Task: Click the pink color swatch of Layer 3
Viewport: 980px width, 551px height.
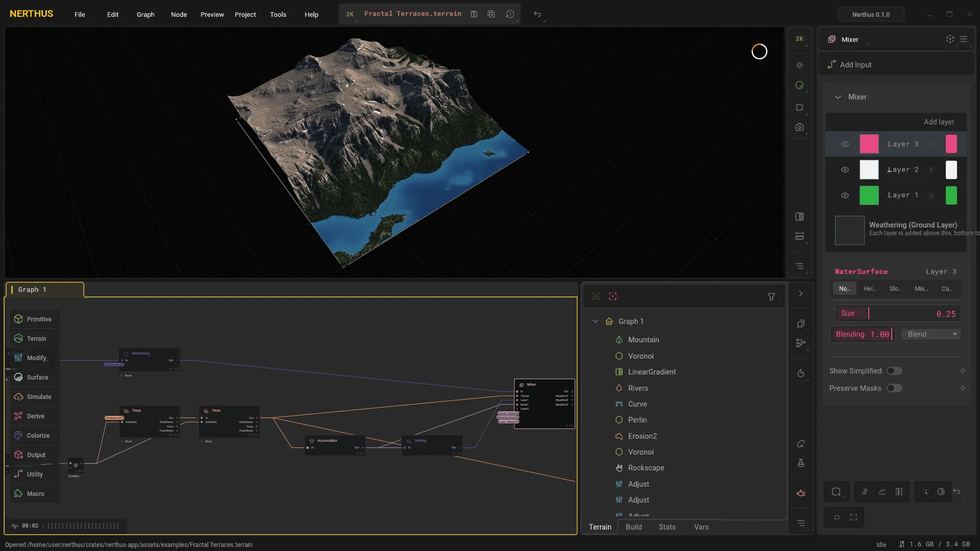Action: point(869,144)
